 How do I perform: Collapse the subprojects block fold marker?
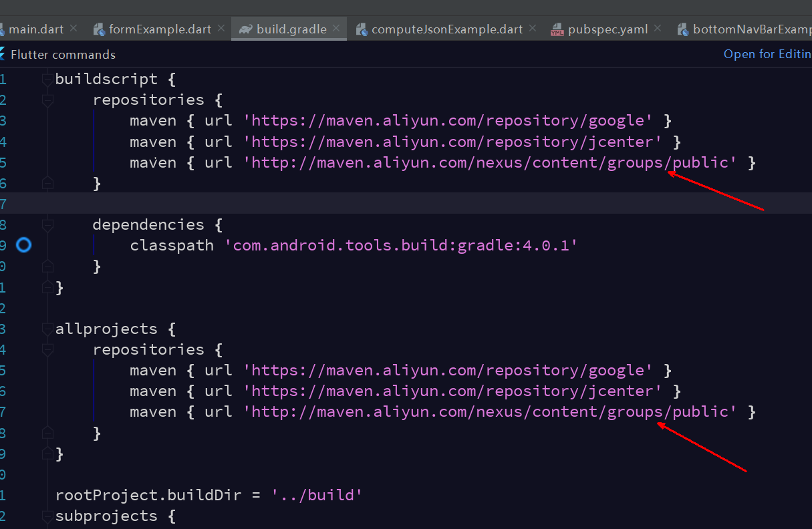click(47, 516)
